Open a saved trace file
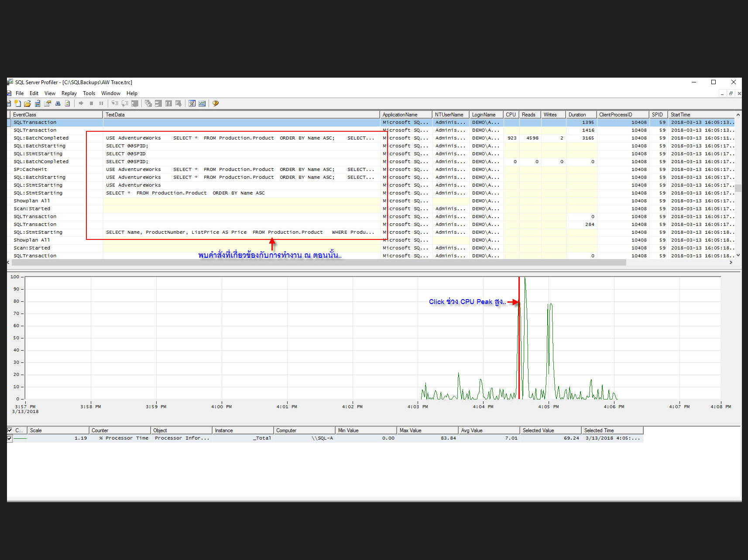 pos(27,103)
